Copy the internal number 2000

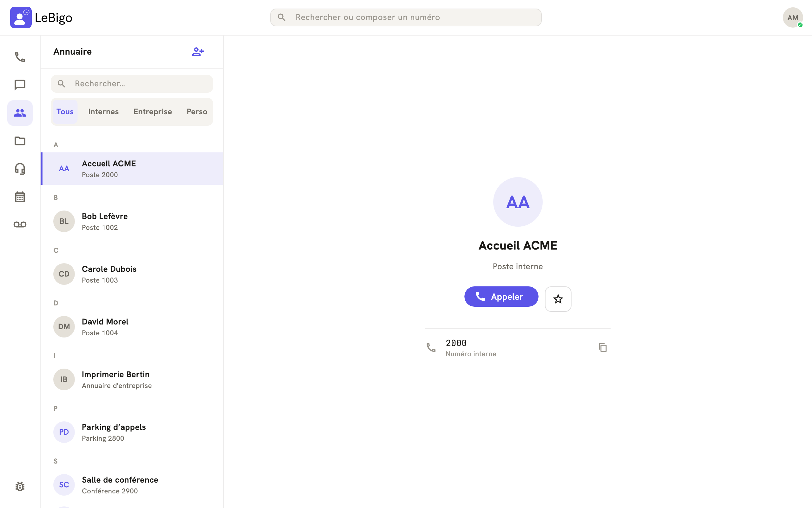point(603,347)
